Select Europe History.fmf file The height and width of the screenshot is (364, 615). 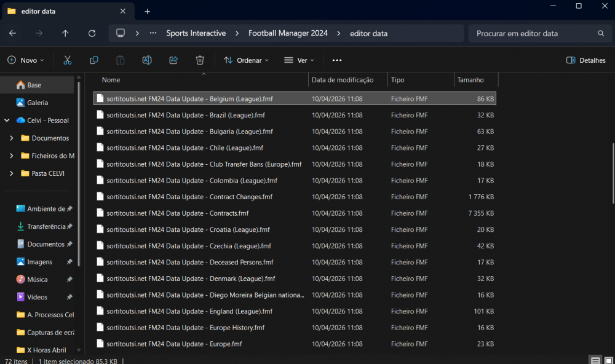[295, 328]
